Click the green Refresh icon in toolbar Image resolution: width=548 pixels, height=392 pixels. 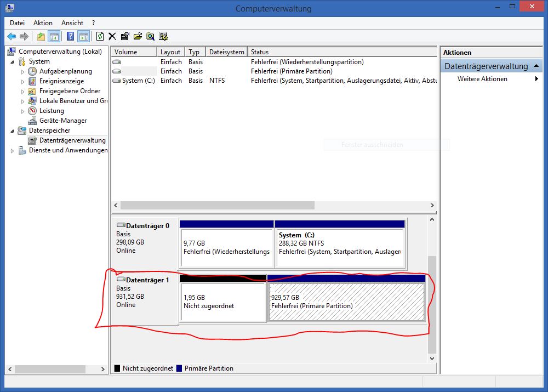coord(100,36)
